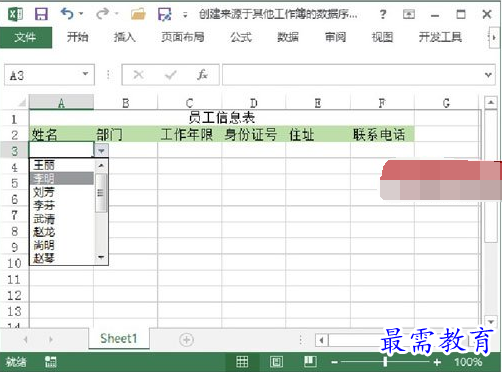Select the Sheet1 tab
Image resolution: width=502 pixels, height=372 pixels.
pyautogui.click(x=119, y=339)
